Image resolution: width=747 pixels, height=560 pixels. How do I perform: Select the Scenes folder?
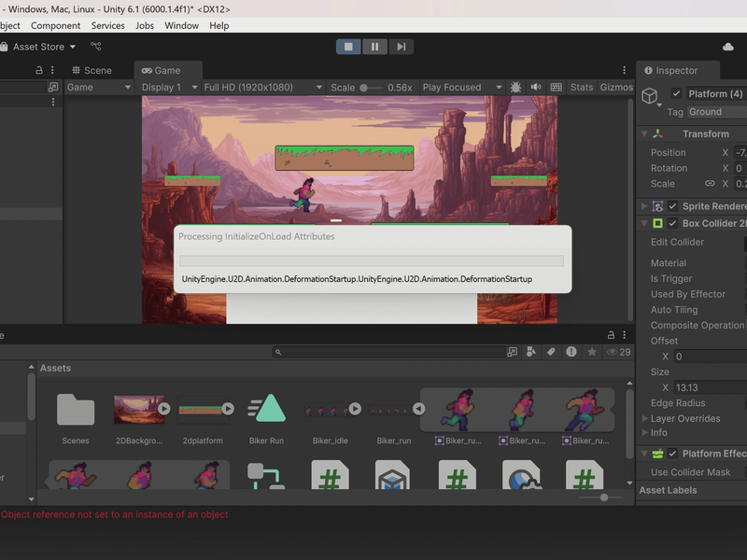(76, 419)
